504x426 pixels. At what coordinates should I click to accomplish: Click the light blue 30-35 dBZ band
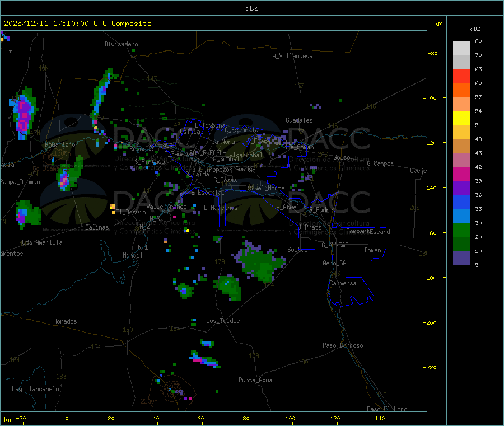pos(461,216)
